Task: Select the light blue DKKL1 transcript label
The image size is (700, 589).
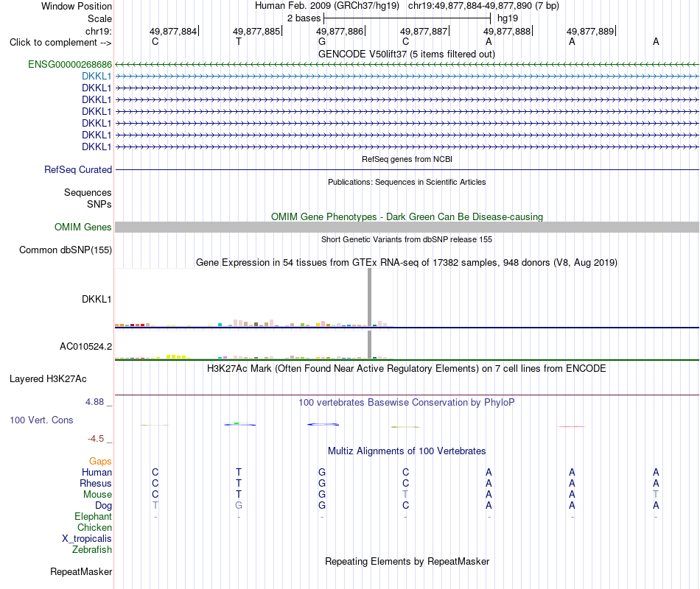Action: (97, 77)
